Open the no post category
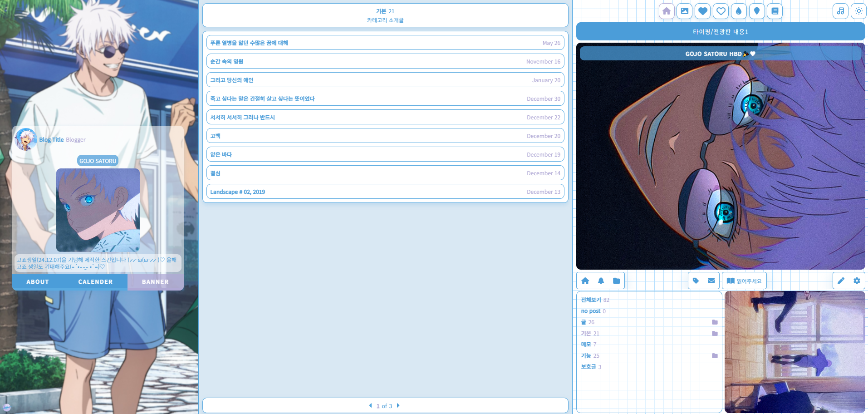Image resolution: width=868 pixels, height=414 pixels. (590, 311)
